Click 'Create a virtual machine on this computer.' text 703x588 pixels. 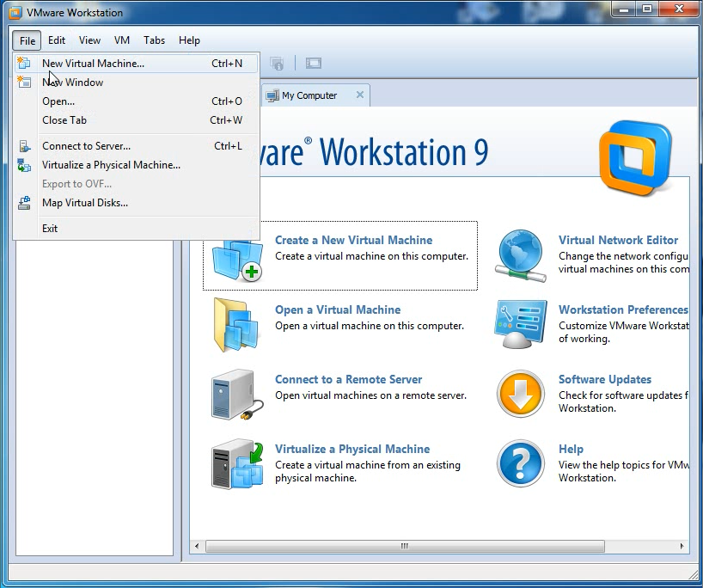click(371, 256)
